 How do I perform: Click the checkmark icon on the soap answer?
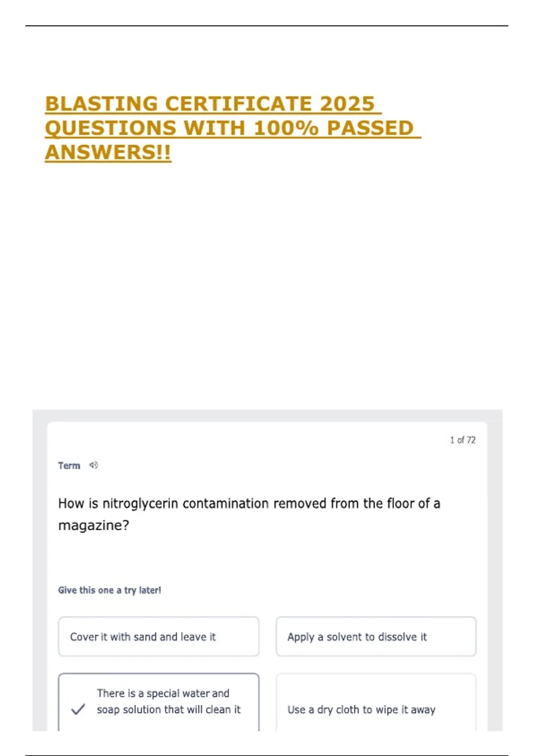[x=78, y=709]
